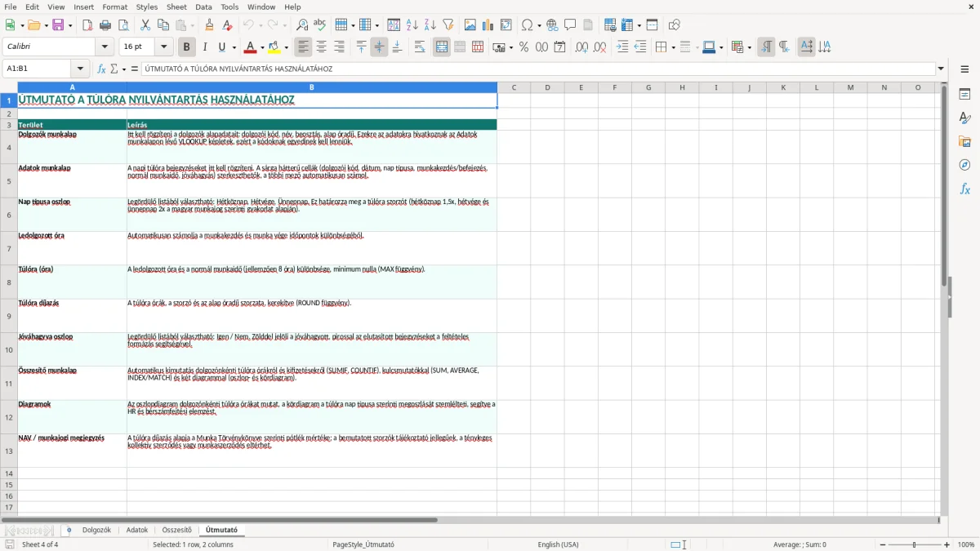980x551 pixels.
Task: Click the Formula equals button
Action: coord(135,69)
